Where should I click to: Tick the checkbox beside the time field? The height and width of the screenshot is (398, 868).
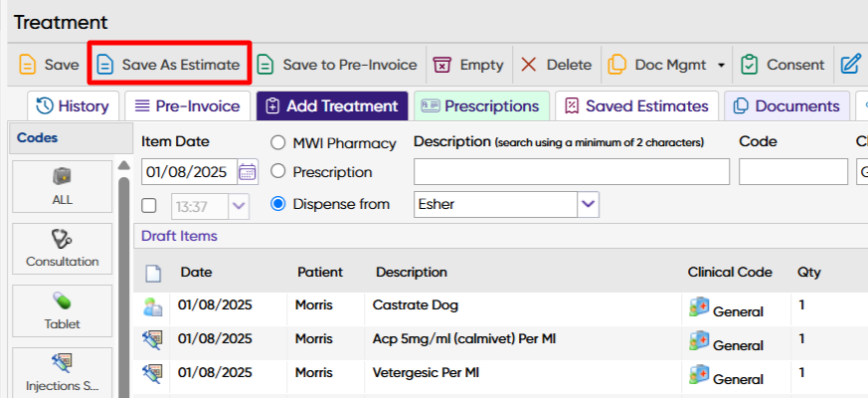pos(149,206)
